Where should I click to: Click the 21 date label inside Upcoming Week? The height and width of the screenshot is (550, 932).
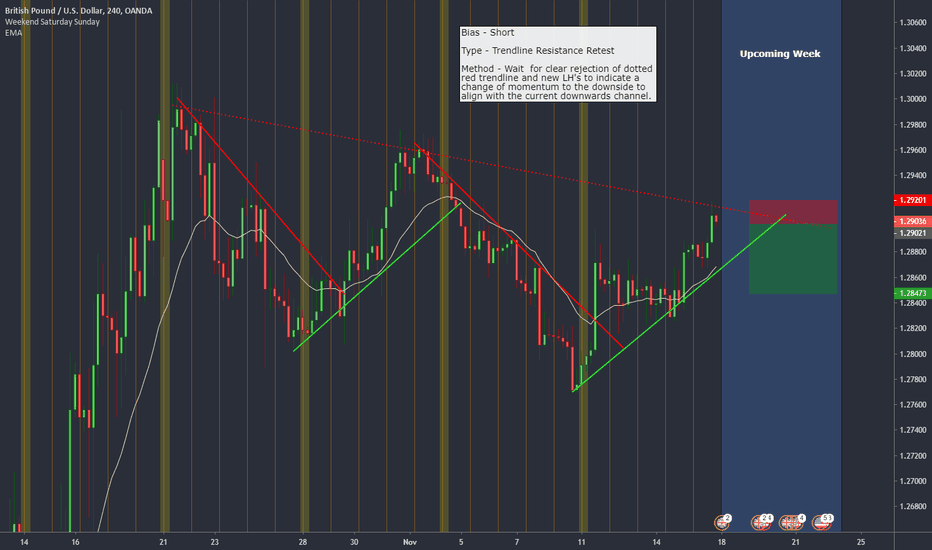[794, 541]
